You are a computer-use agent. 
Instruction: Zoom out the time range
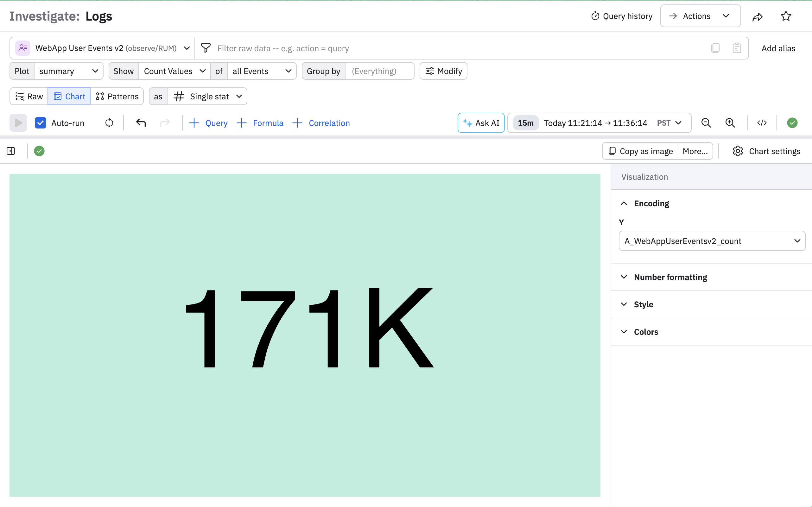click(x=706, y=123)
